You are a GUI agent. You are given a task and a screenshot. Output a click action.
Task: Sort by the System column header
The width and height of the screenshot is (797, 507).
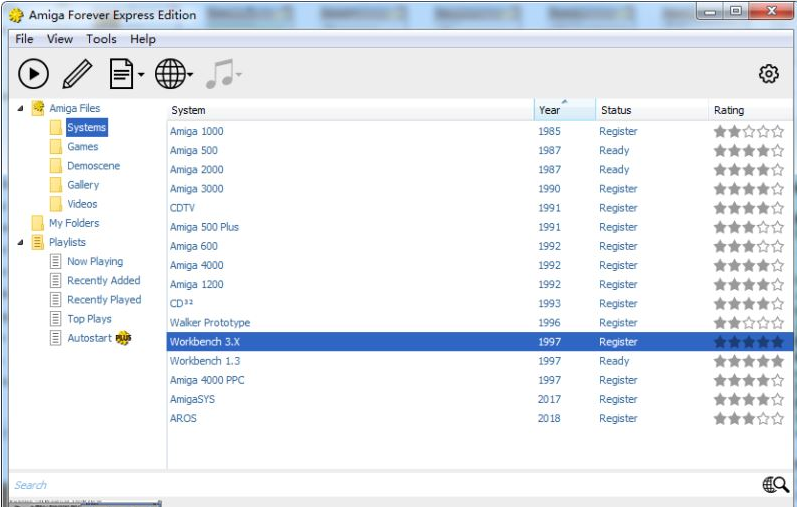click(x=350, y=110)
